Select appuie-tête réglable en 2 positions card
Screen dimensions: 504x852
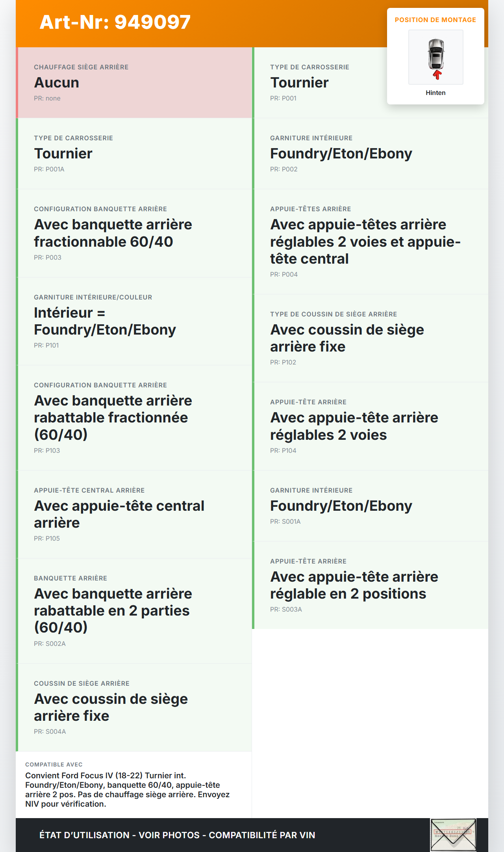point(370,585)
